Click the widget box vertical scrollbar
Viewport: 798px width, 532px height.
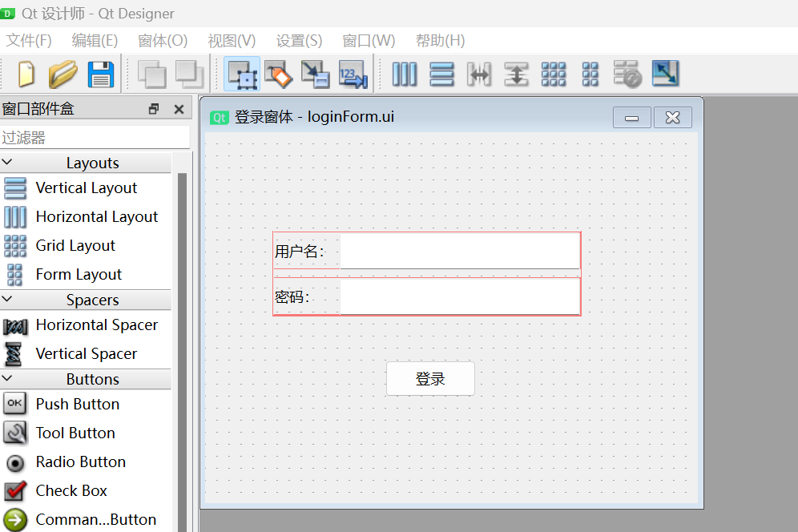point(182,353)
